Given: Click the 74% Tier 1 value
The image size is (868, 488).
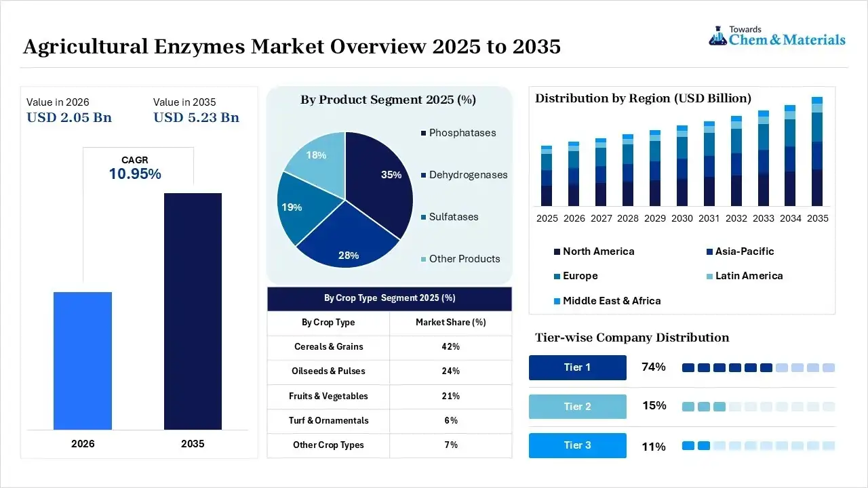Looking at the screenshot, I should (654, 367).
